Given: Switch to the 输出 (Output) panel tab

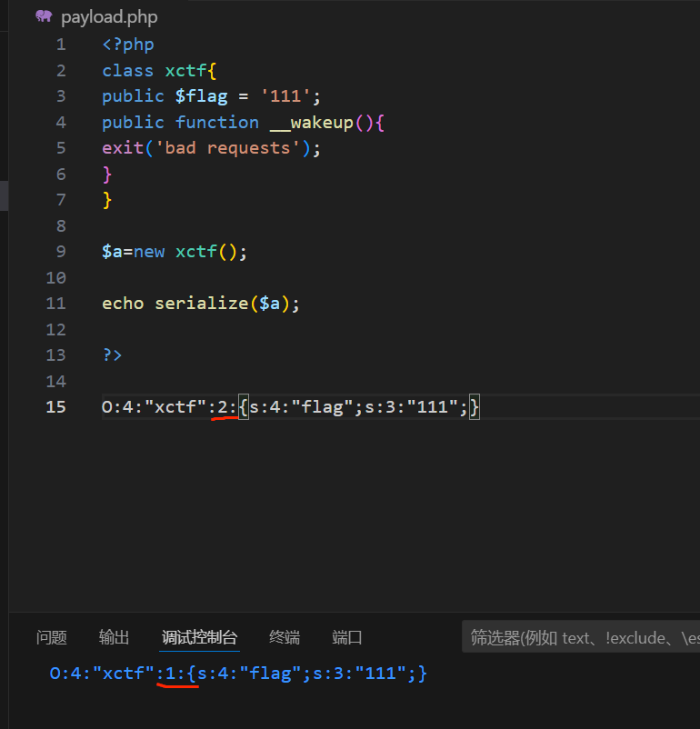Looking at the screenshot, I should pos(114,637).
